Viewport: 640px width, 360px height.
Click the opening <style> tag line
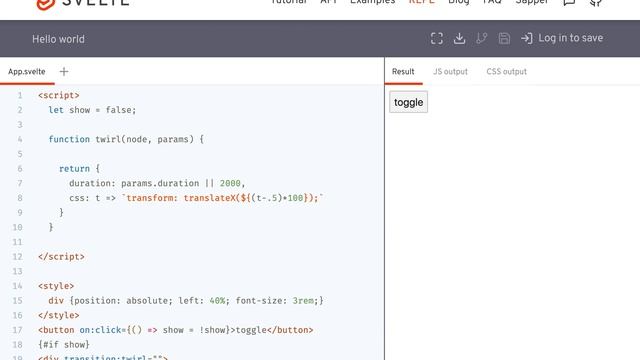[56, 286]
